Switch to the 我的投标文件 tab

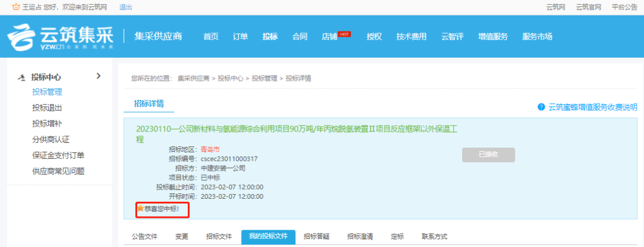[268, 236]
